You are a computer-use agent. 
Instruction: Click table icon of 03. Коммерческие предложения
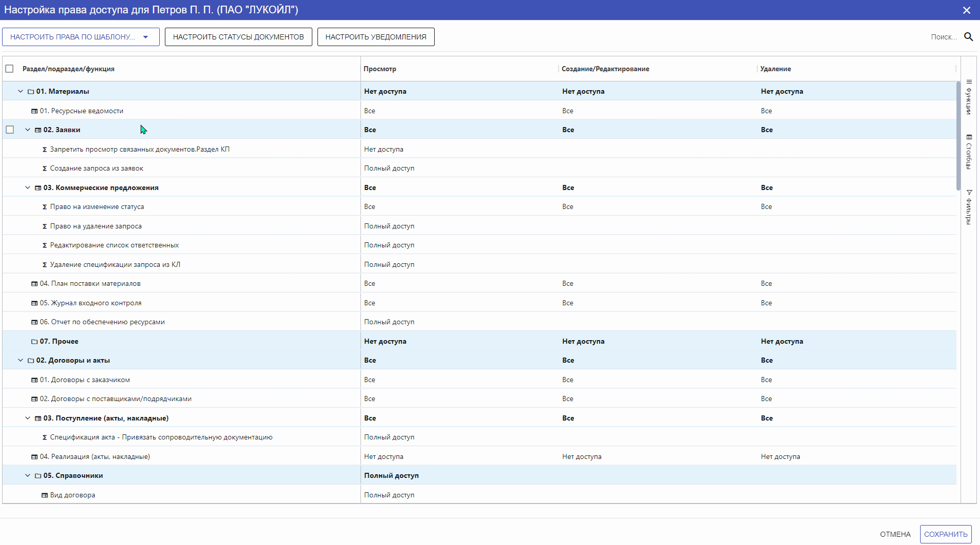click(x=38, y=188)
